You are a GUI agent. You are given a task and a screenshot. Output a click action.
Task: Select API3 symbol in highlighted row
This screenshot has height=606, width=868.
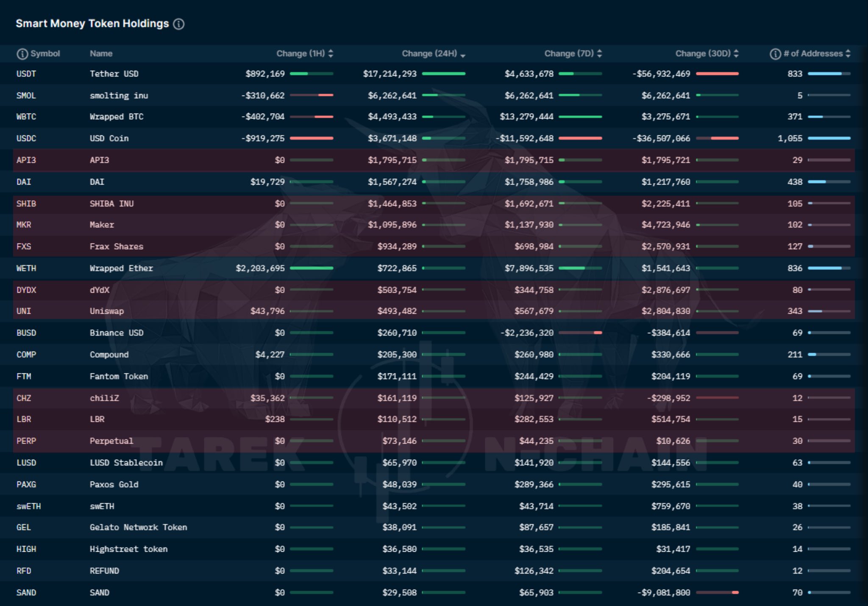(26, 160)
